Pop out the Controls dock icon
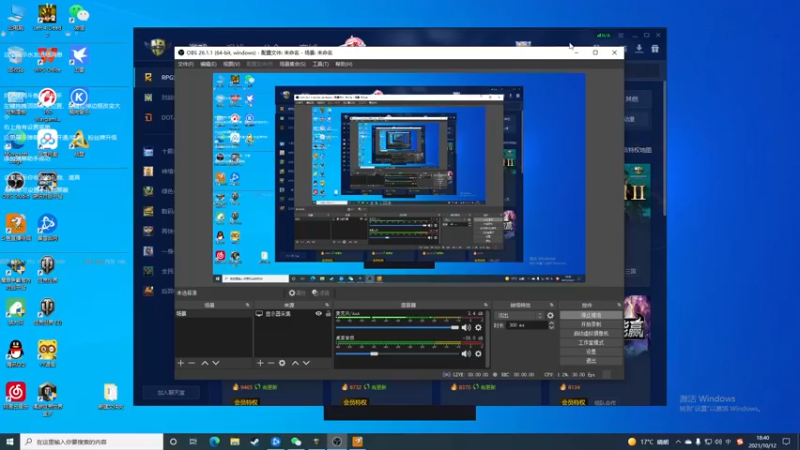This screenshot has height=450, width=800. (619, 305)
